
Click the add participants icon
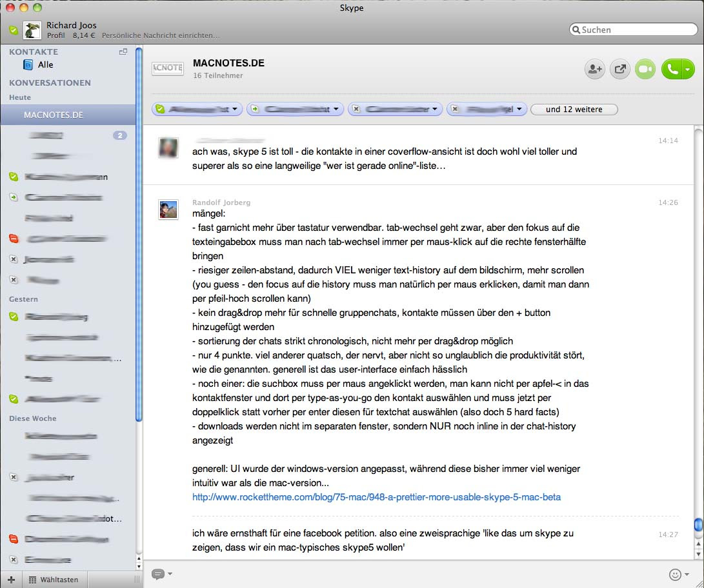tap(594, 69)
